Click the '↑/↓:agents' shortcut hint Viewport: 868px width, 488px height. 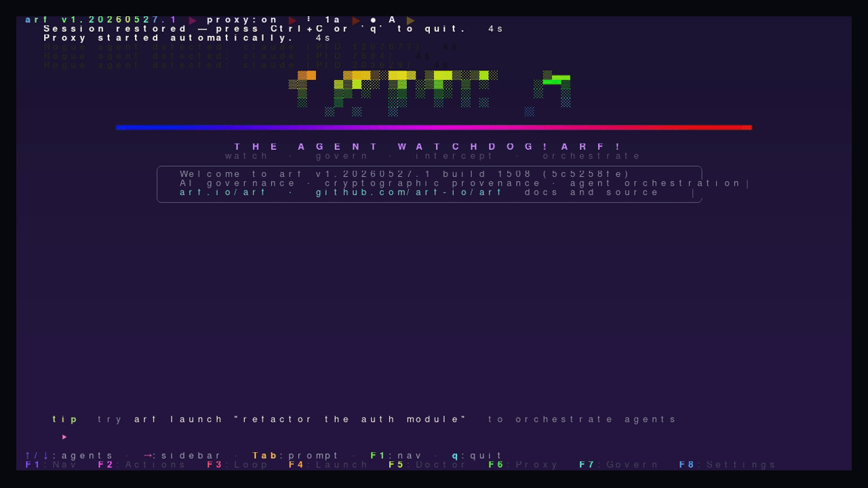coord(70,456)
